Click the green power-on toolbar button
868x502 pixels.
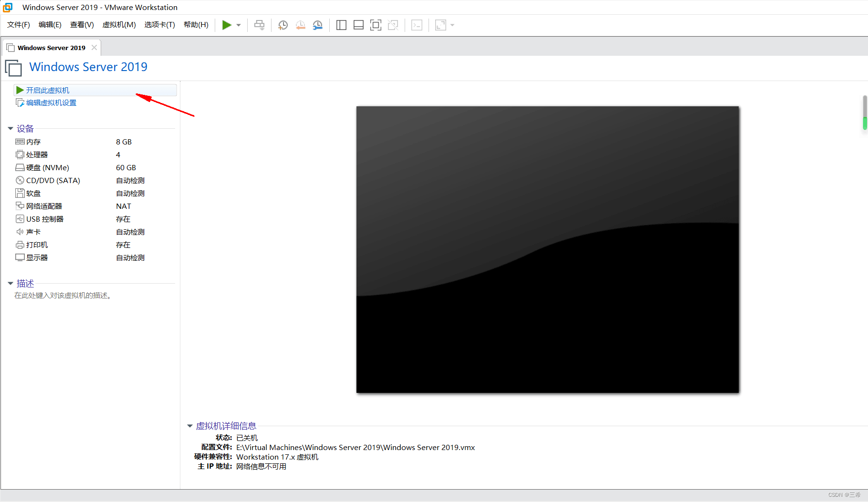227,25
